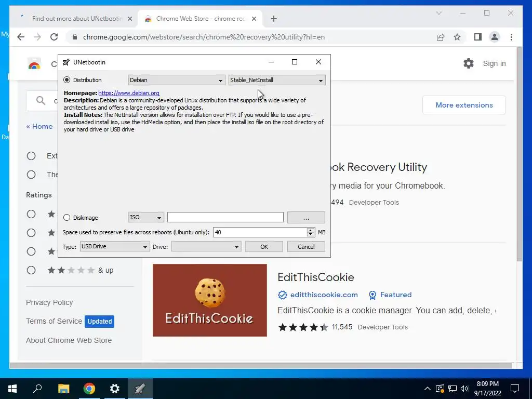Open the debian.org homepage link

tap(129, 93)
